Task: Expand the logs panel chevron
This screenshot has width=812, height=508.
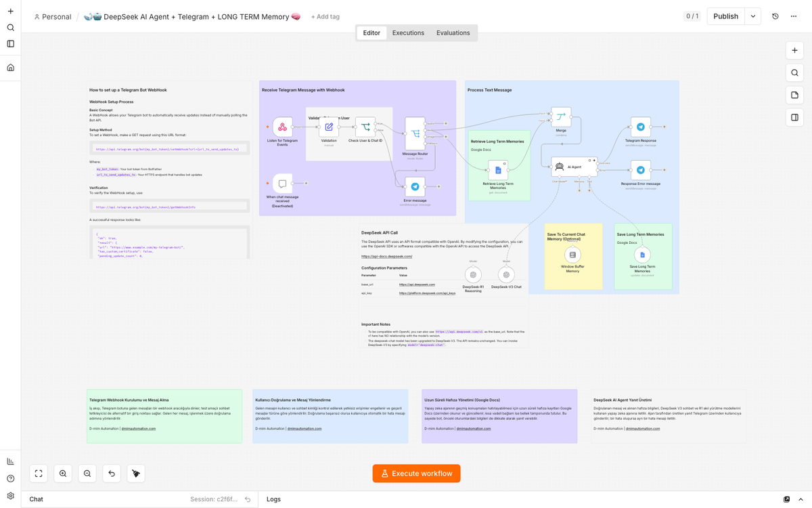Action: (800, 499)
